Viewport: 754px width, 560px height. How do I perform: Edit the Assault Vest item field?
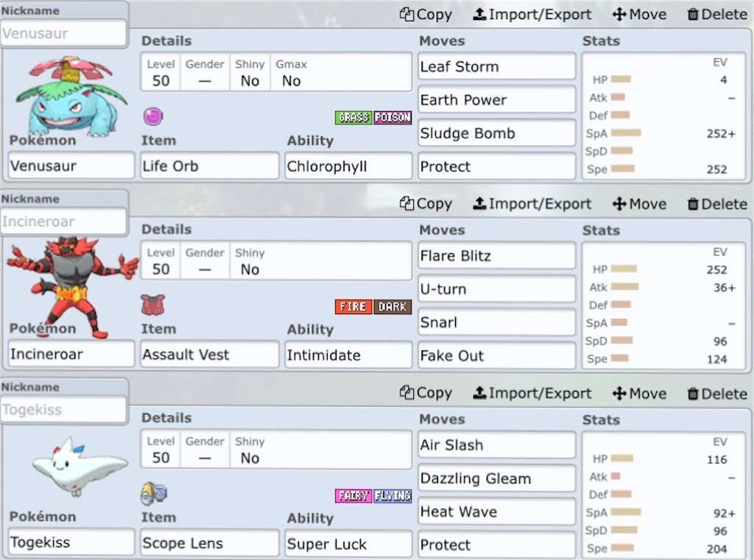(210, 354)
